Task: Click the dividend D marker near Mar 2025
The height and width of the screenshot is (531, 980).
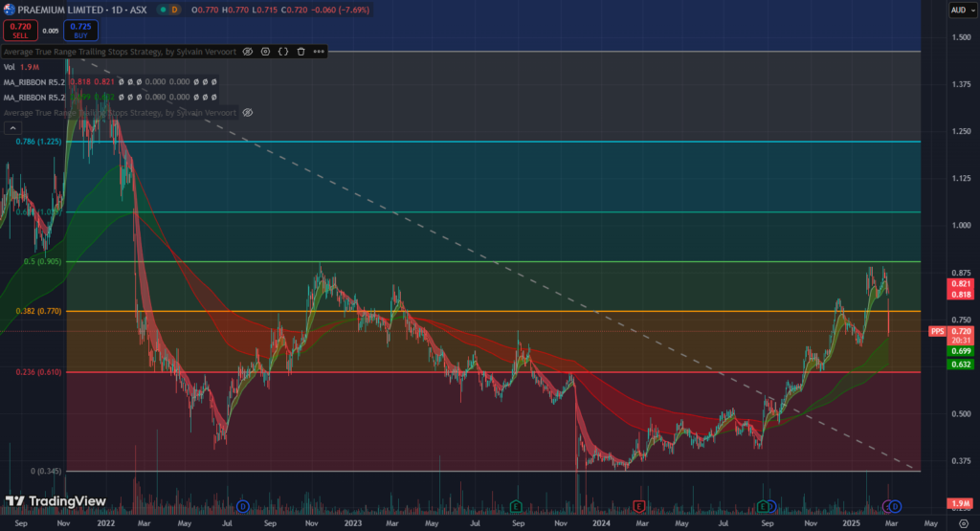Action: [x=895, y=506]
